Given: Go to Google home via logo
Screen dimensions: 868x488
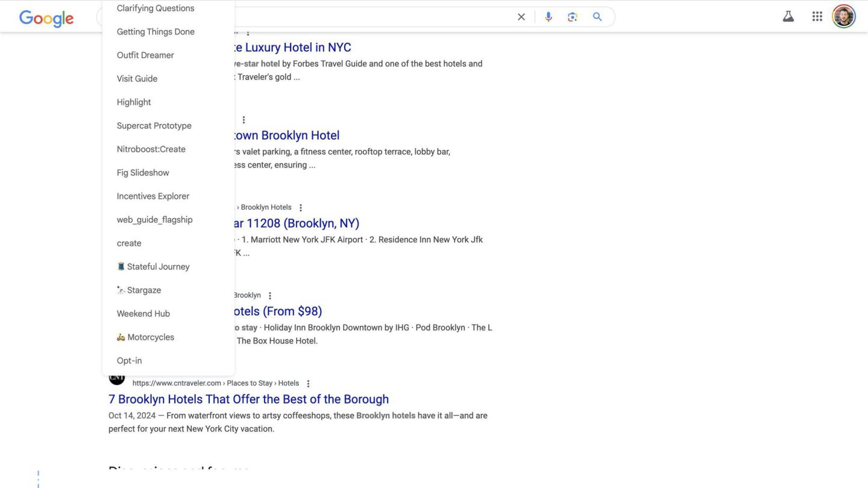Looking at the screenshot, I should [x=46, y=18].
